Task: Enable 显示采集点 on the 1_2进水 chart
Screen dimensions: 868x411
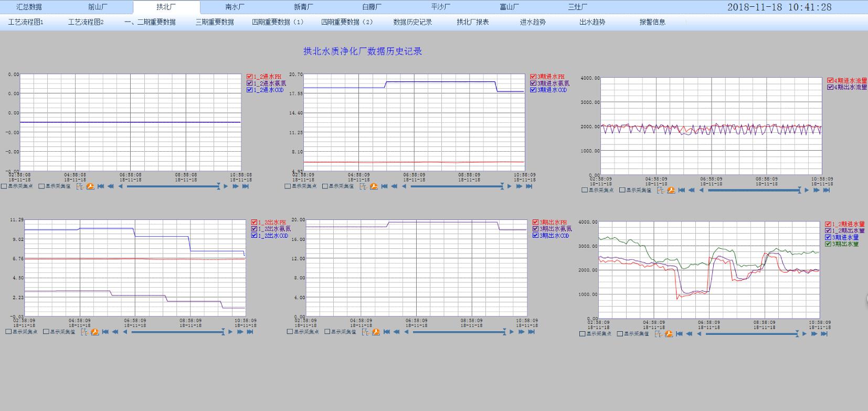Action: [x=4, y=186]
